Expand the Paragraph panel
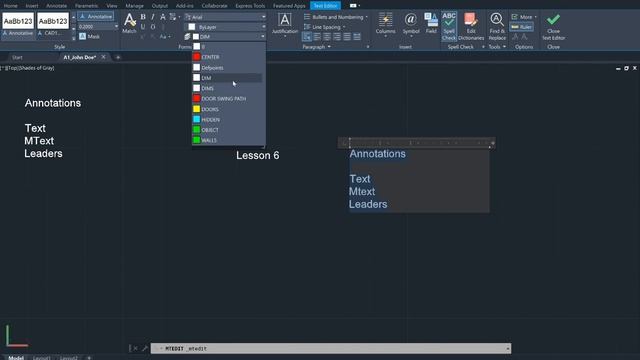Image resolution: width=640 pixels, height=360 pixels. pyautogui.click(x=316, y=47)
